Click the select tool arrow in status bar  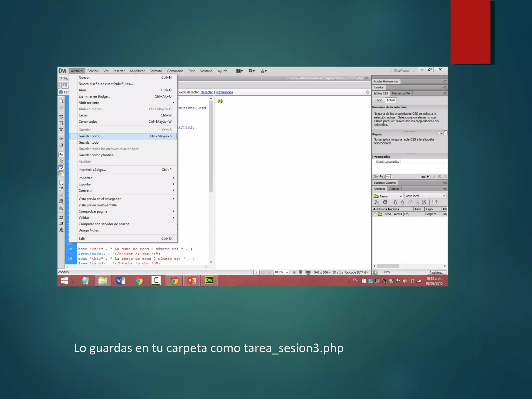pyautogui.click(x=256, y=272)
